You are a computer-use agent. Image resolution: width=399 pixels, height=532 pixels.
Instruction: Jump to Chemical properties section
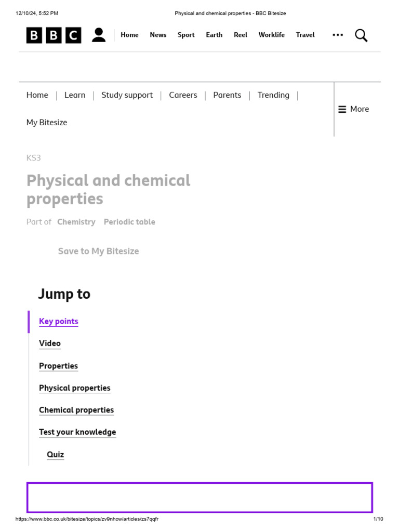pyautogui.click(x=76, y=410)
